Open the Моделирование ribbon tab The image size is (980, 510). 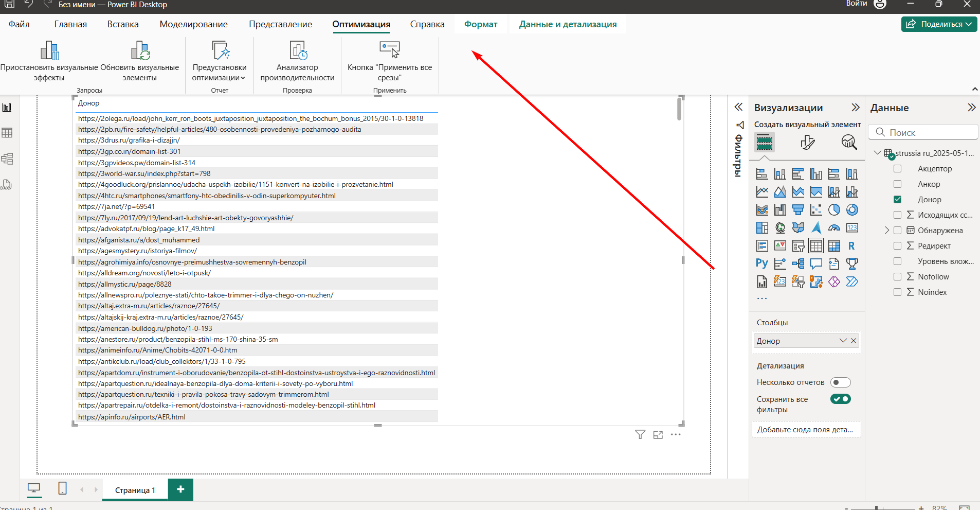click(193, 24)
